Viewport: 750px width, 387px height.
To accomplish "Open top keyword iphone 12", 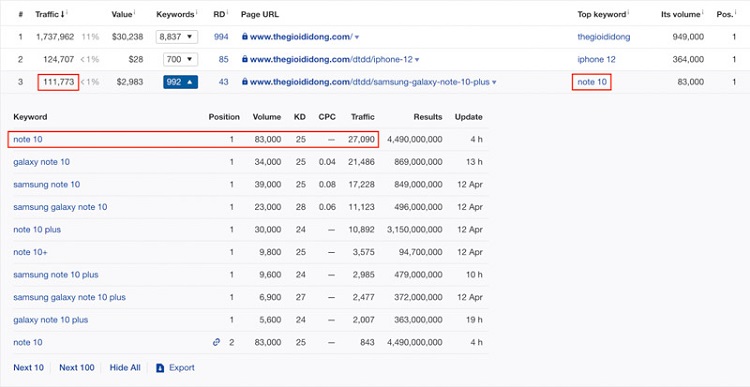I will (596, 59).
